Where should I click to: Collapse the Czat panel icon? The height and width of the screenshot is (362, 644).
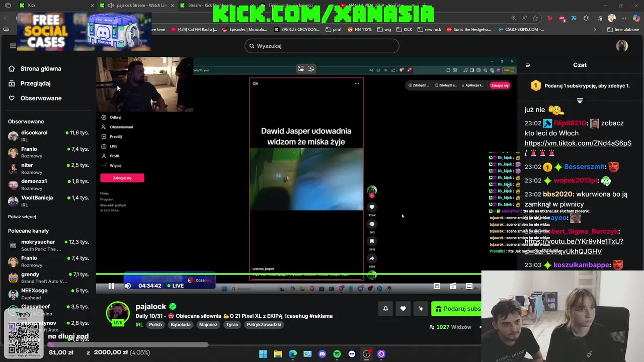coord(528,65)
